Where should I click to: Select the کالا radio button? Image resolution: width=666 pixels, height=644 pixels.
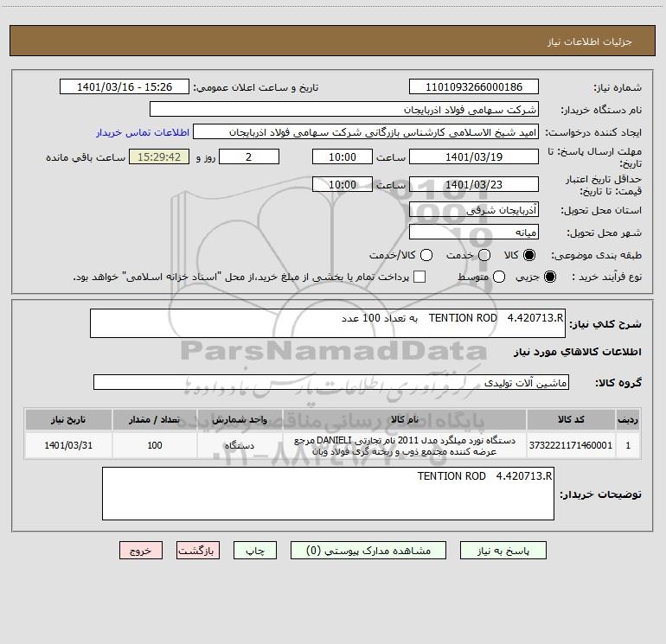tap(529, 255)
